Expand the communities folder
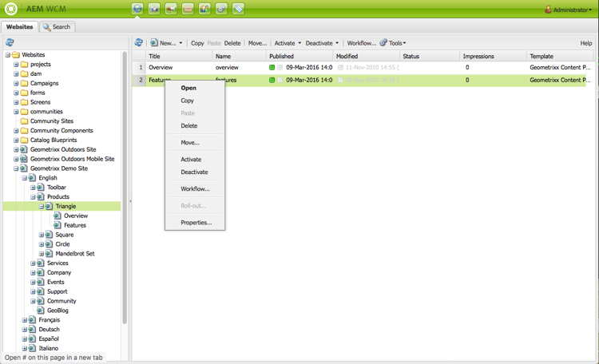This screenshot has height=364, width=599. pos(16,112)
